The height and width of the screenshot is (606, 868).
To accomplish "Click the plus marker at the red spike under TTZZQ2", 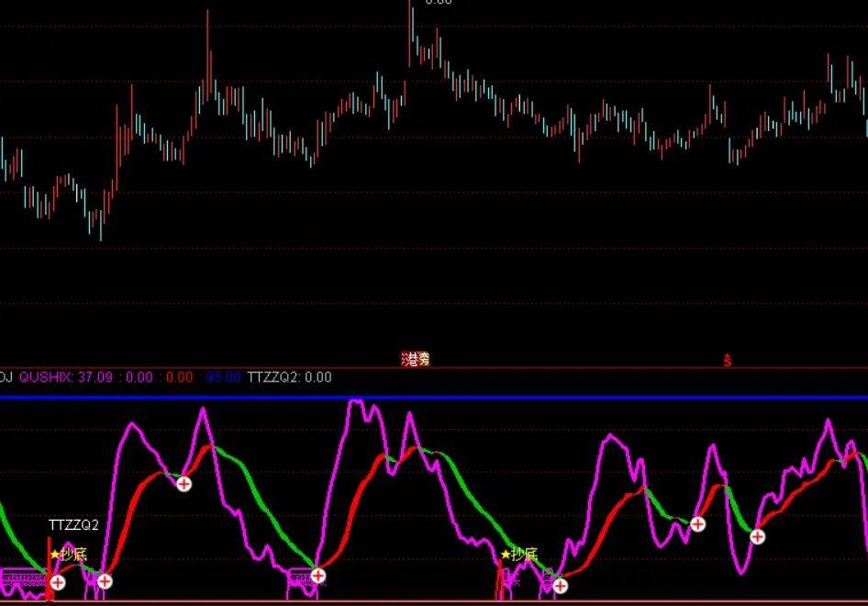I will pyautogui.click(x=58, y=582).
